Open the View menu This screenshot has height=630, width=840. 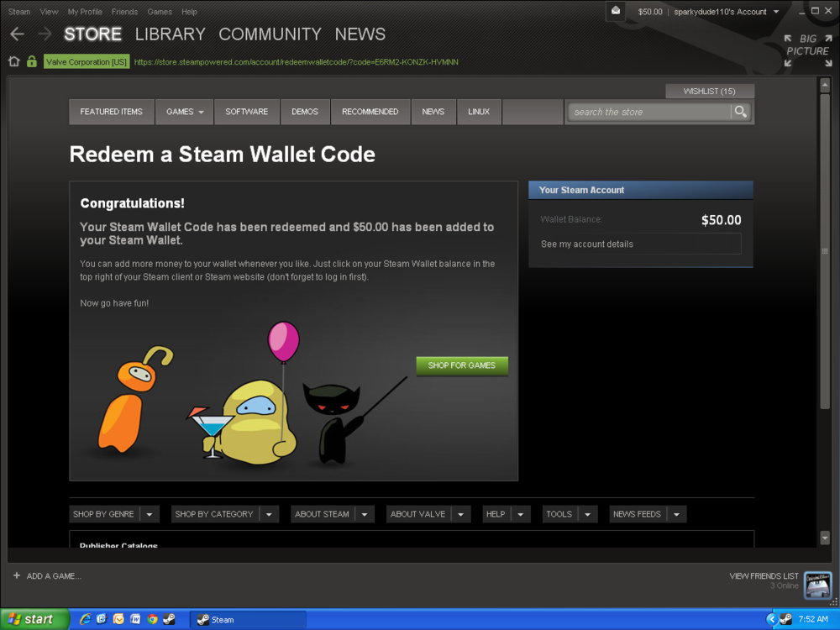49,11
